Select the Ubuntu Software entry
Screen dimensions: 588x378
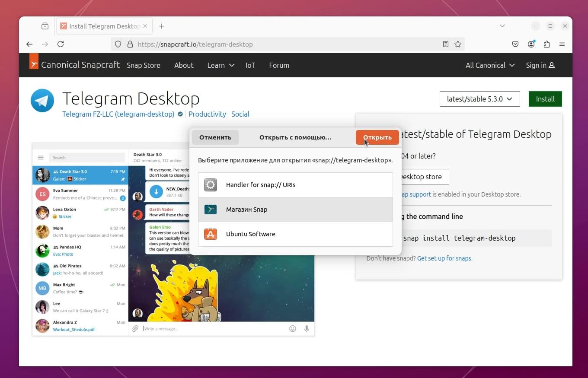click(295, 234)
